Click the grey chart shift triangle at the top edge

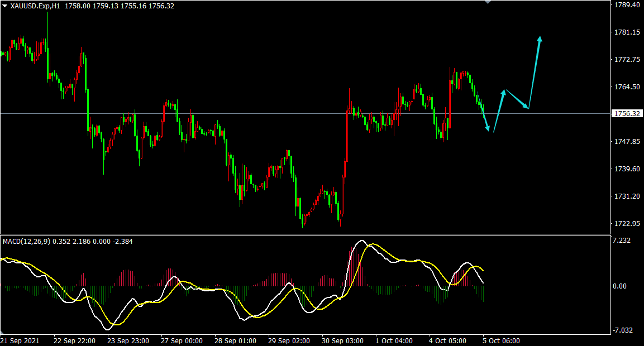[488, 2]
